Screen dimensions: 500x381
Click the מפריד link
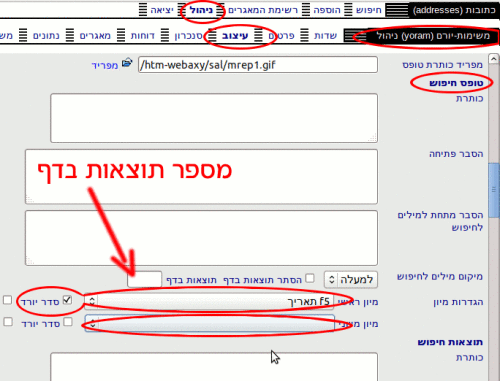pyautogui.click(x=105, y=65)
